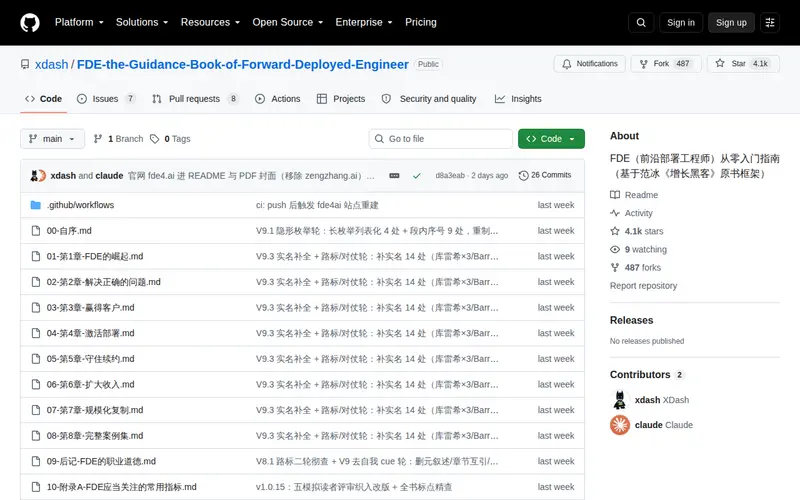
Task: Open the Projects tab
Action: pyautogui.click(x=341, y=99)
